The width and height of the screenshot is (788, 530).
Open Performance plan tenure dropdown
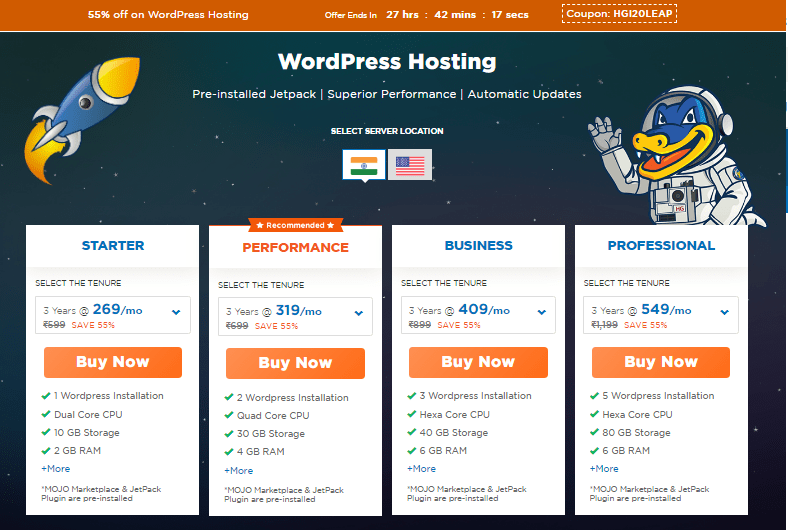(x=296, y=316)
